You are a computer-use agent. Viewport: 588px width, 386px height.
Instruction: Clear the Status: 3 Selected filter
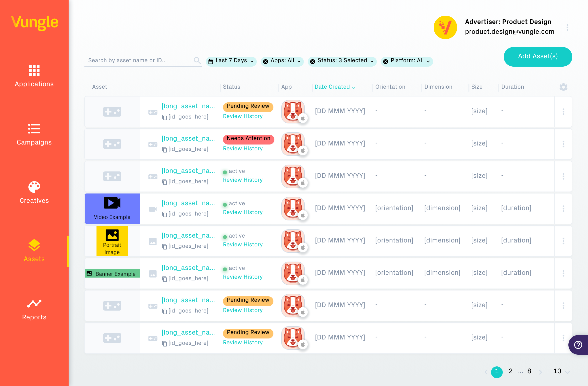[x=313, y=61]
